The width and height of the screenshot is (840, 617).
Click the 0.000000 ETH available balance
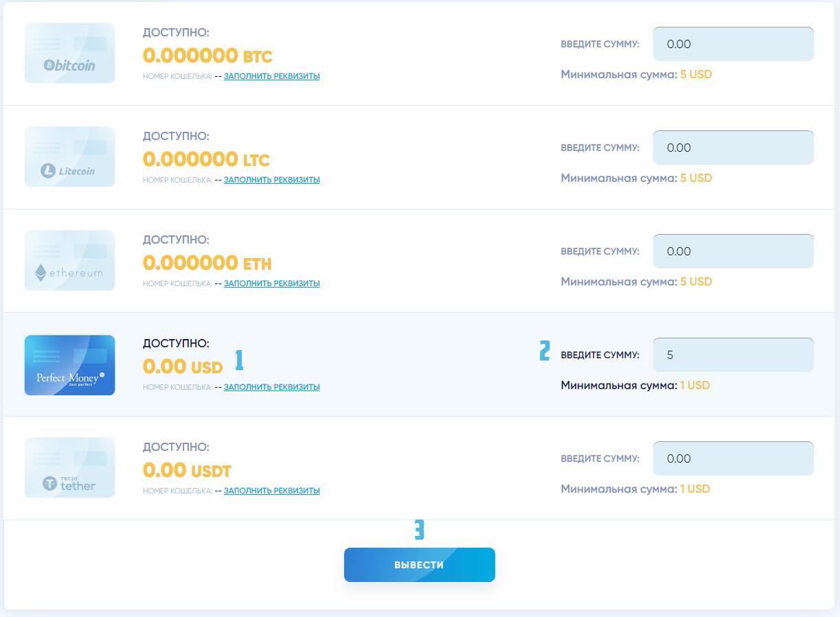207,263
